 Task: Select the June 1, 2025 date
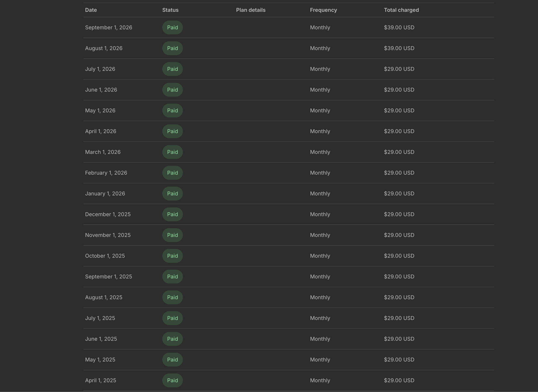tap(101, 339)
